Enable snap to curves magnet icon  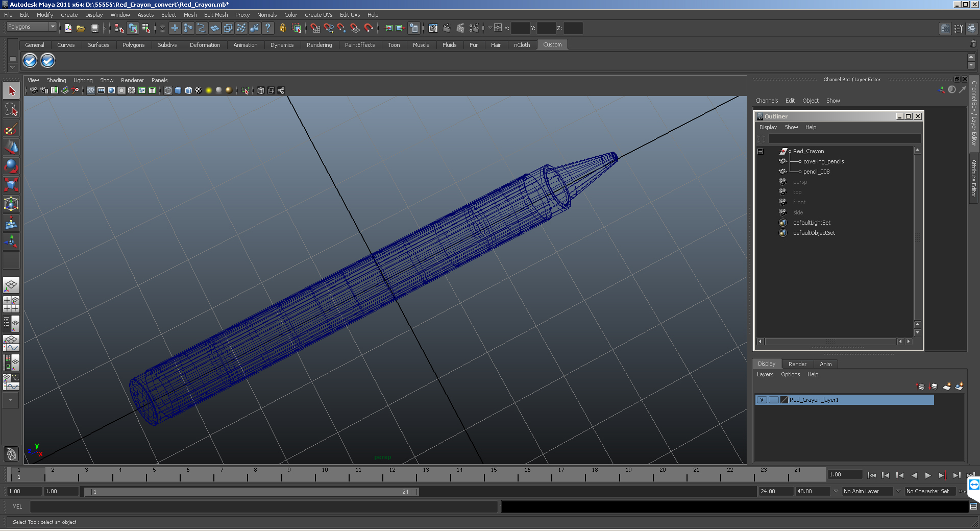pos(329,28)
